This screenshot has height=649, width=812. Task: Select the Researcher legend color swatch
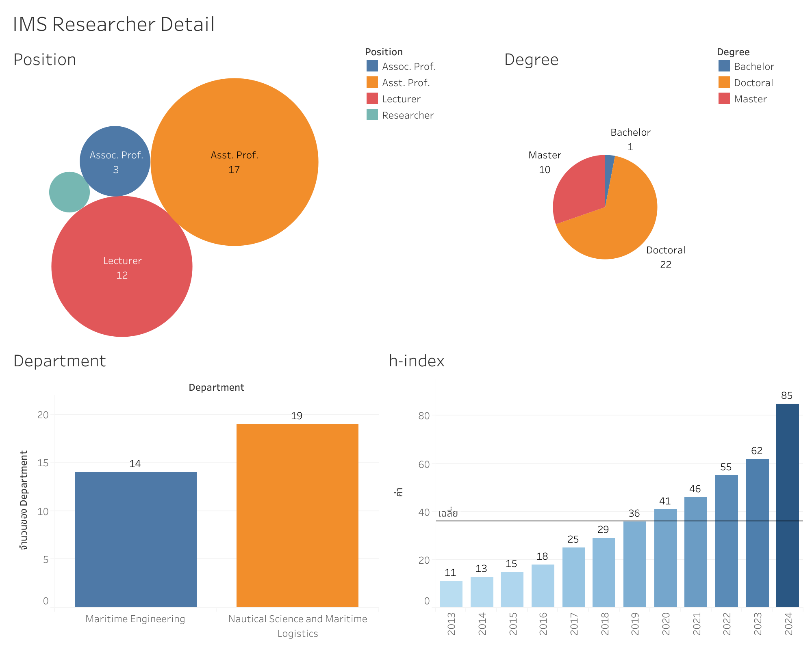[x=372, y=115]
